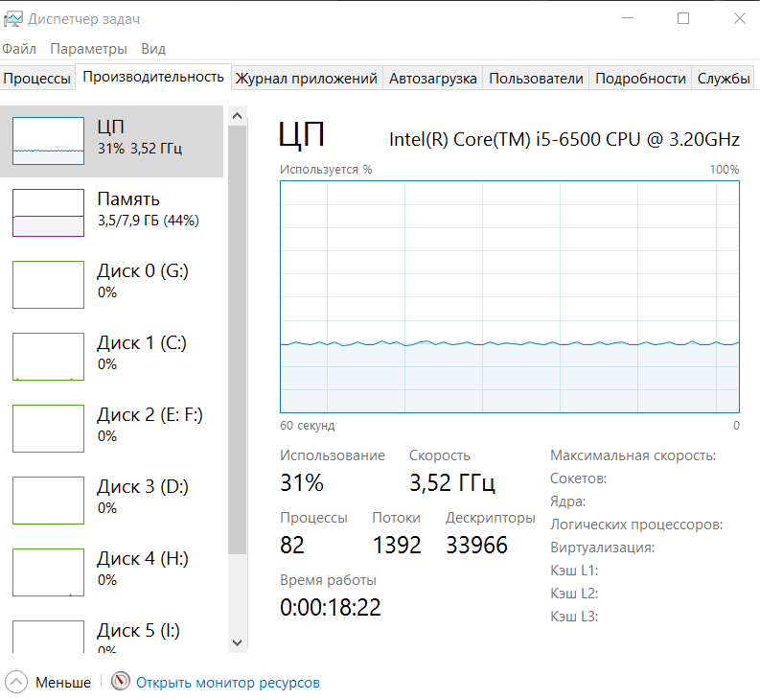This screenshot has width=760, height=700.
Task: Click the Ядра label
Action: click(x=567, y=502)
